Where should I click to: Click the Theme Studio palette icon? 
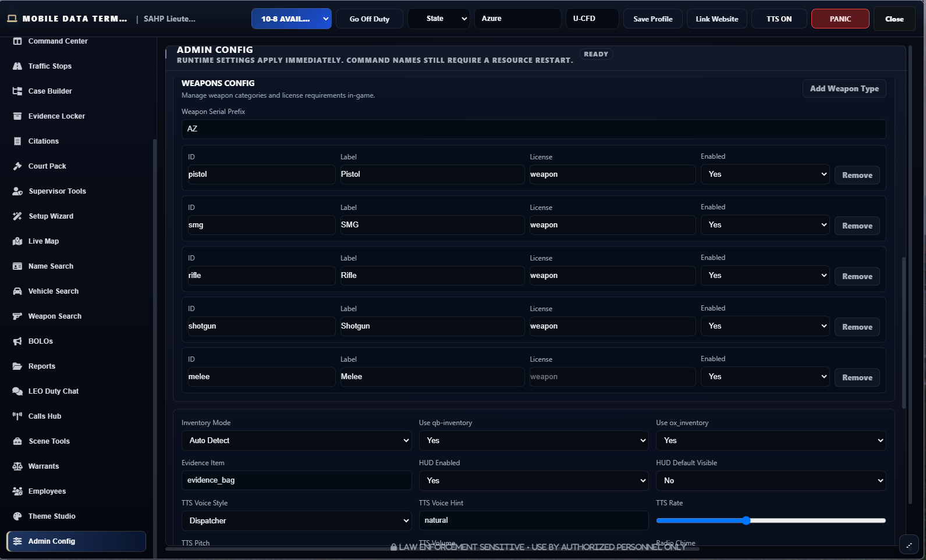pyautogui.click(x=17, y=516)
